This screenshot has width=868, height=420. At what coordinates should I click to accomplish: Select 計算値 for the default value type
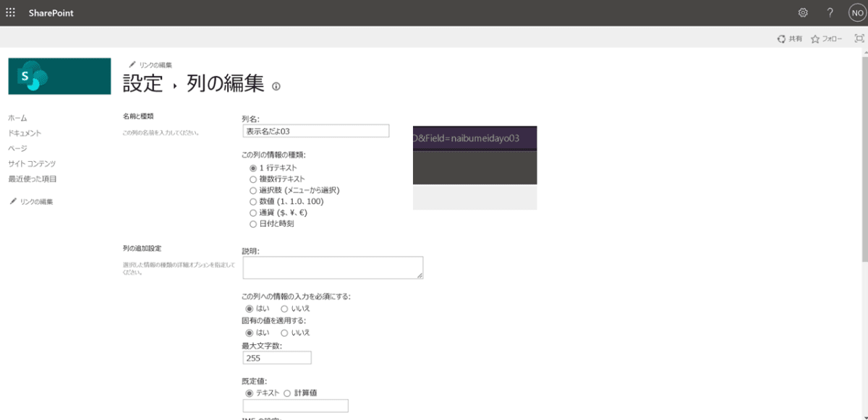[x=287, y=393]
